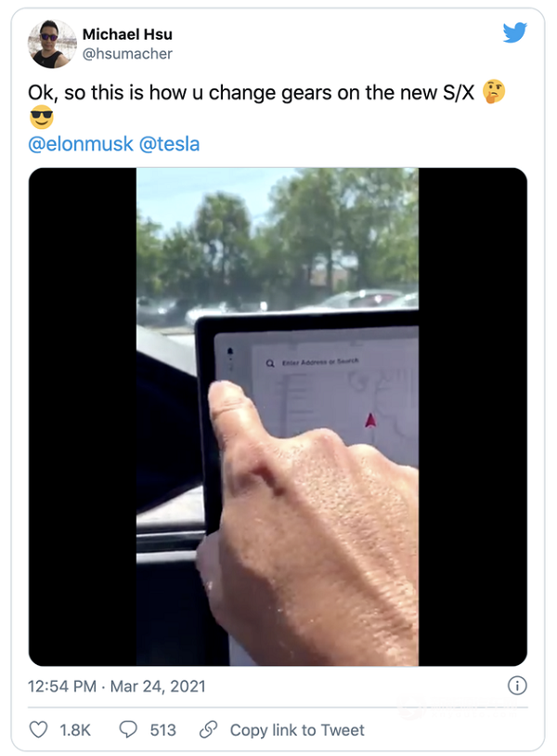
Task: Play the embedded Tesla touchscreen video
Action: [278, 417]
